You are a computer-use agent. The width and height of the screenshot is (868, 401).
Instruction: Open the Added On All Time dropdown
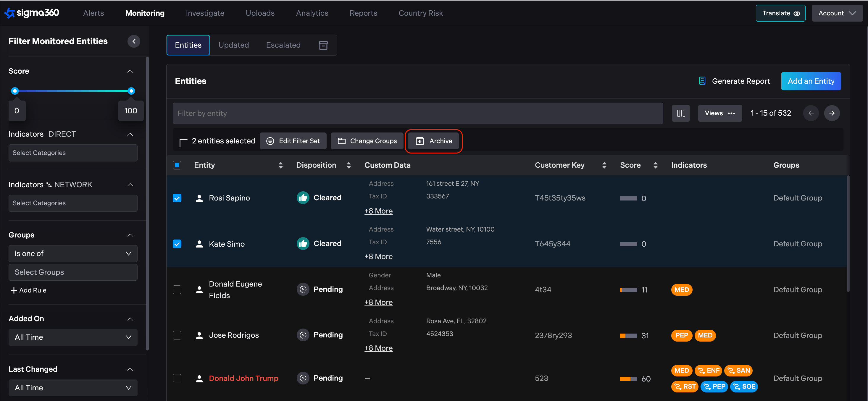(73, 337)
